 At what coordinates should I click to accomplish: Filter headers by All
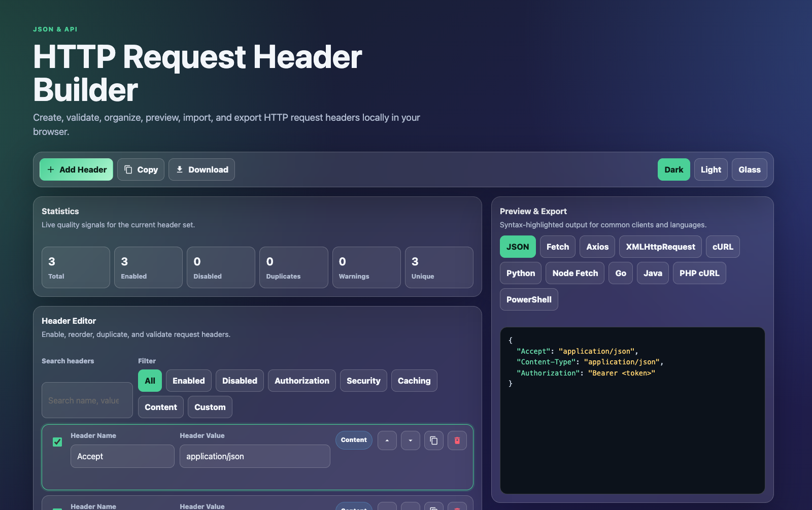point(150,381)
